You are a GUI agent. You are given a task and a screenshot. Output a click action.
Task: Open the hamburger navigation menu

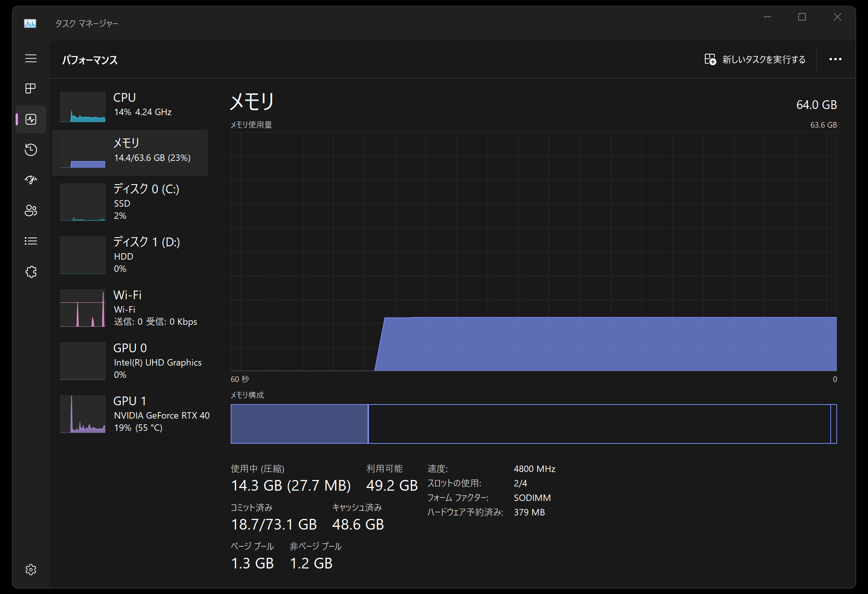pos(31,58)
